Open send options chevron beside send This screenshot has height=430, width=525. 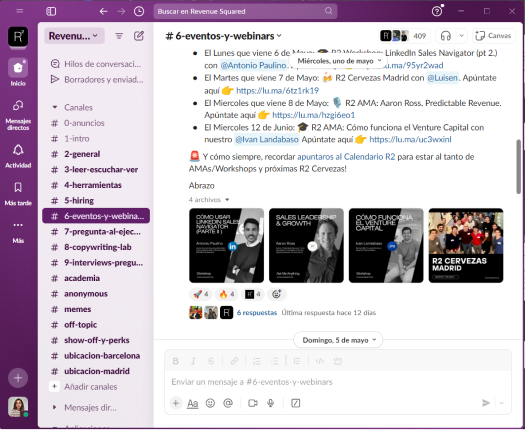[502, 403]
